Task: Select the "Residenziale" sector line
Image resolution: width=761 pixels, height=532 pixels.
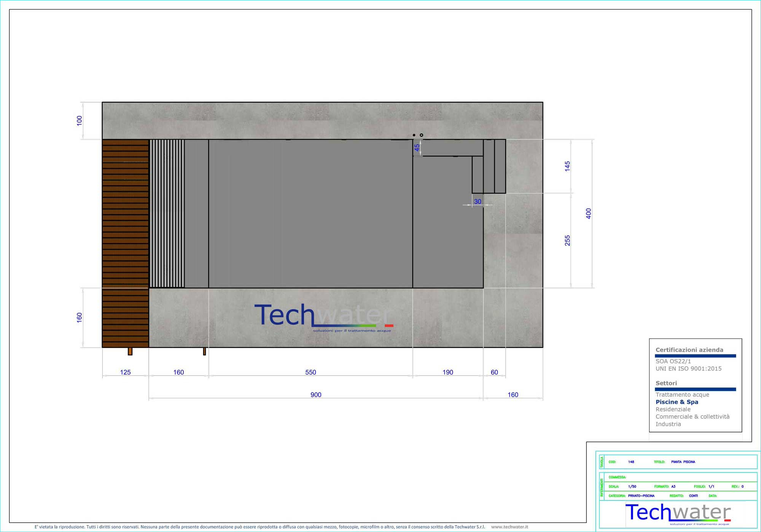Action: (x=673, y=409)
